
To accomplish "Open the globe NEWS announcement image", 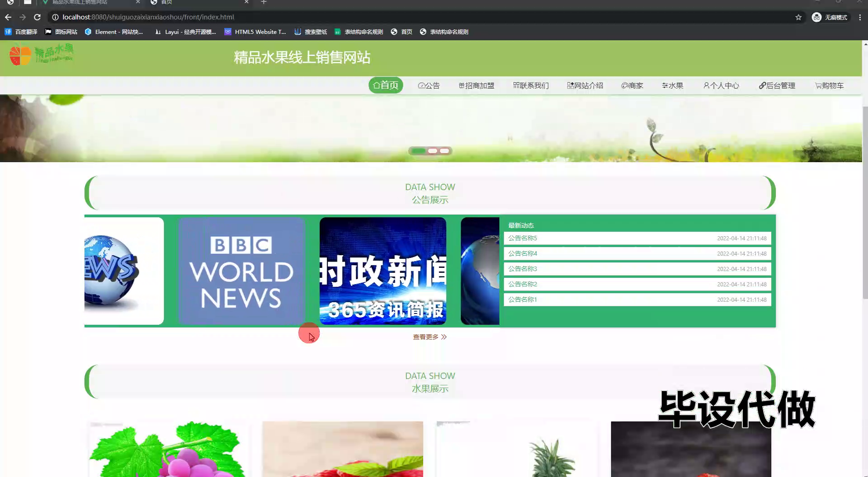I will 124,271.
